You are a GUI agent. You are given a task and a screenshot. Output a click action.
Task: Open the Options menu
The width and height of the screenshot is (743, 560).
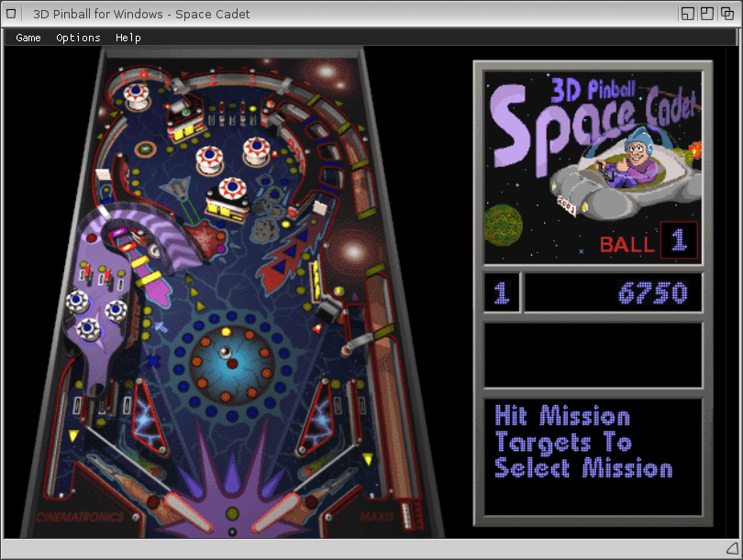78,38
